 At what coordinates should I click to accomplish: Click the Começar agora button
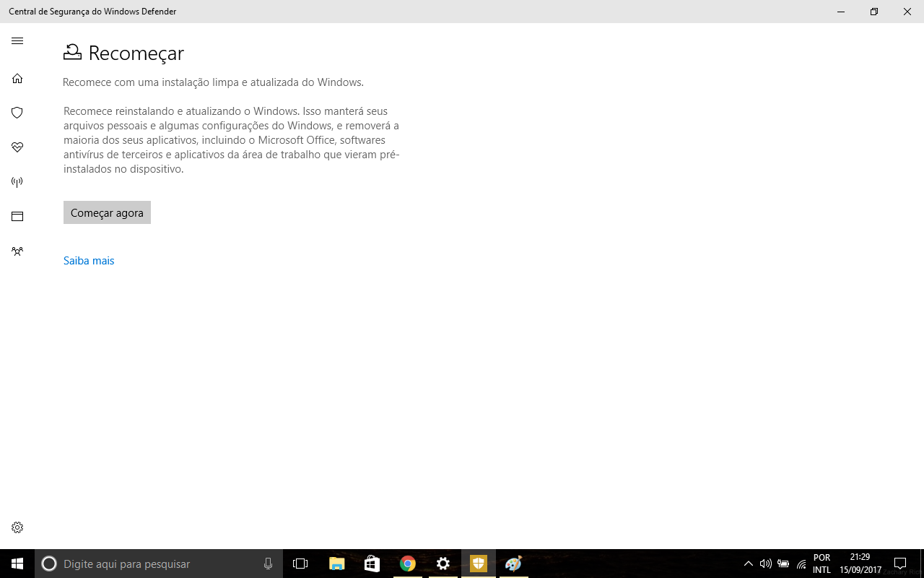click(x=107, y=212)
